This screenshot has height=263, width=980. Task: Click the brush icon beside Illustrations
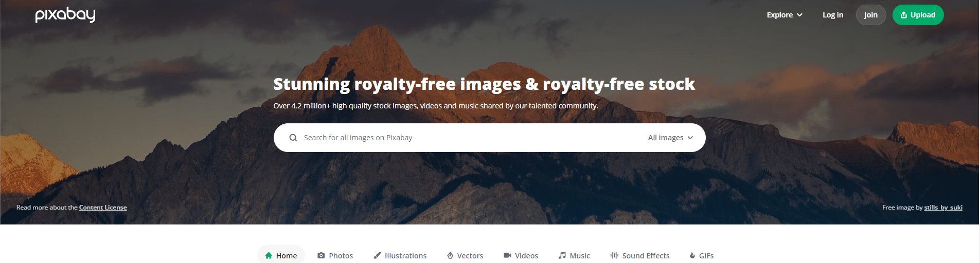pos(377,255)
